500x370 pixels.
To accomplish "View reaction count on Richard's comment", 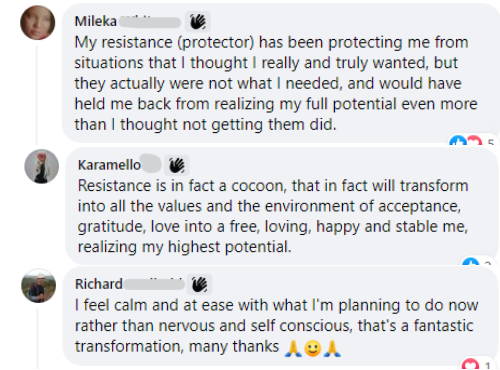I will [488, 365].
